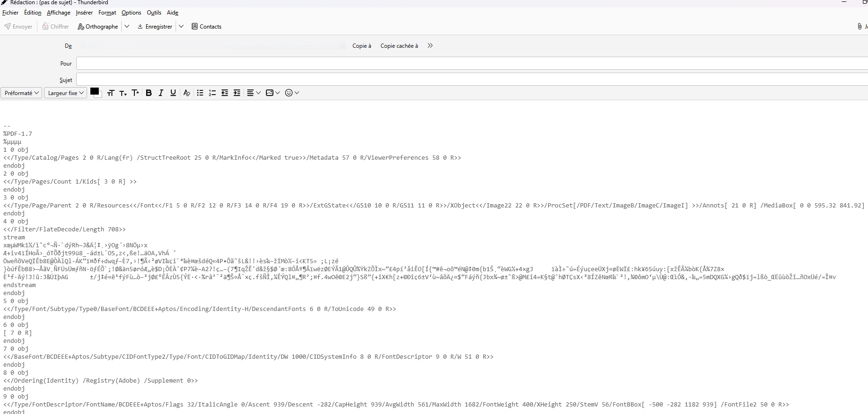Click the Copie cachée à link
The image size is (868, 414).
pyautogui.click(x=399, y=46)
